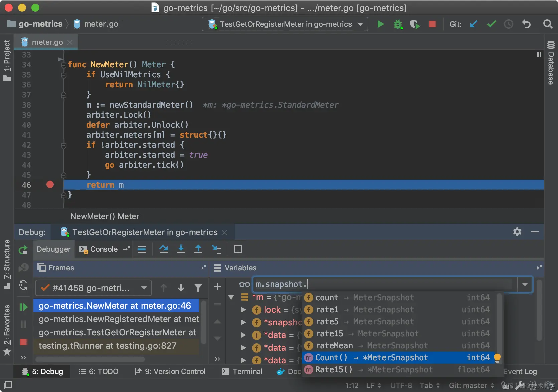
Task: Open the TestGetOrRegisterMeter run configuration dropdown
Action: 285,24
